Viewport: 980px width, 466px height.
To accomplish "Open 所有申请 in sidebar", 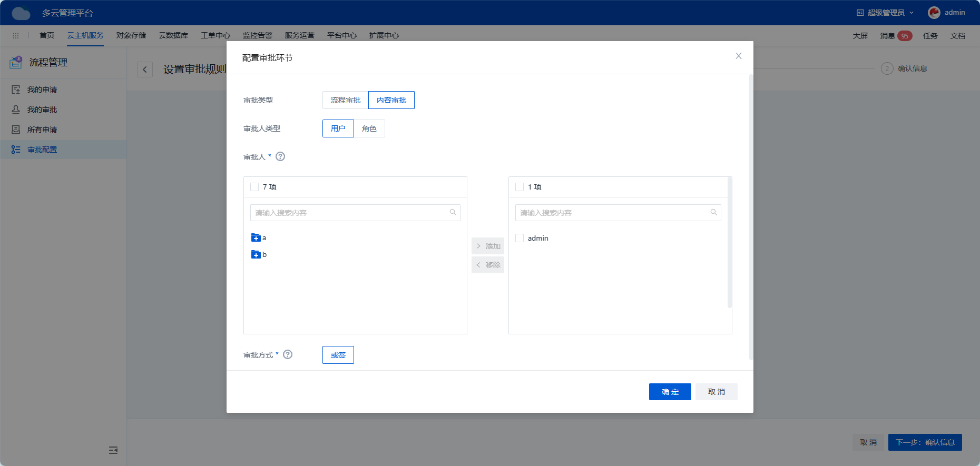I will (63, 130).
